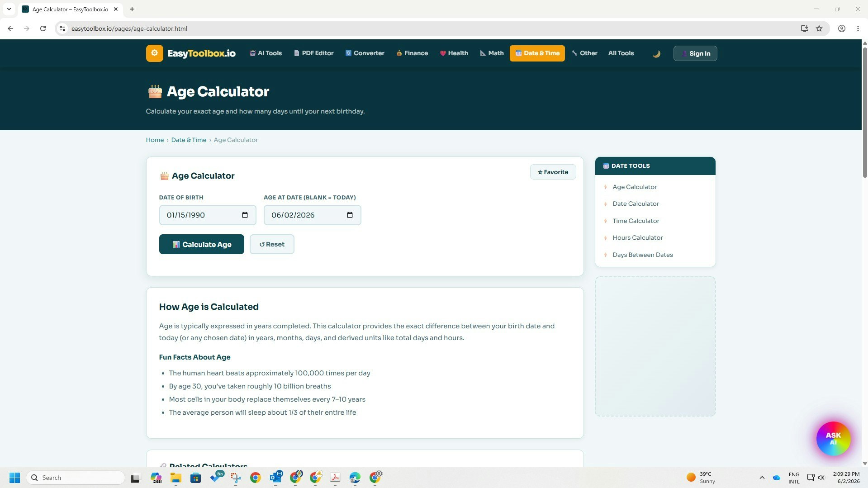Open AI Tools menu
Screen dimensions: 868x488
266,53
